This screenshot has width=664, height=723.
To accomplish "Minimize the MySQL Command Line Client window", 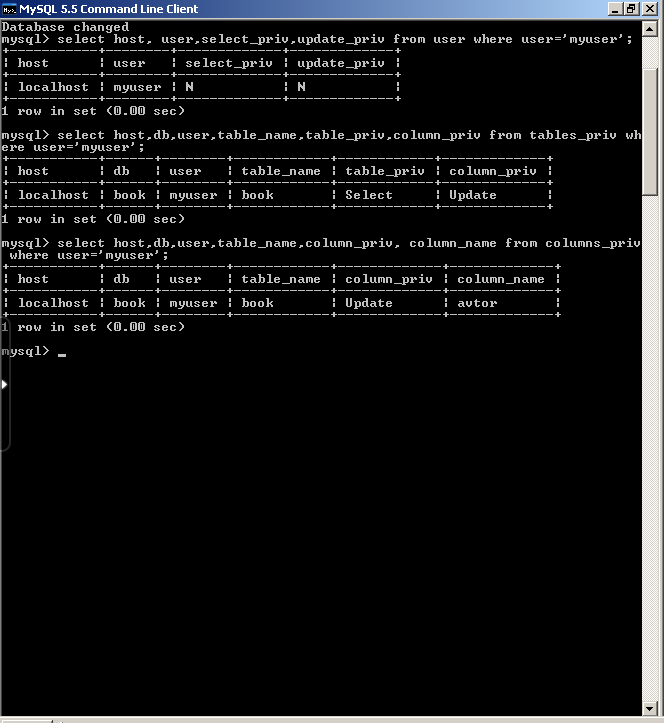I will coord(615,9).
